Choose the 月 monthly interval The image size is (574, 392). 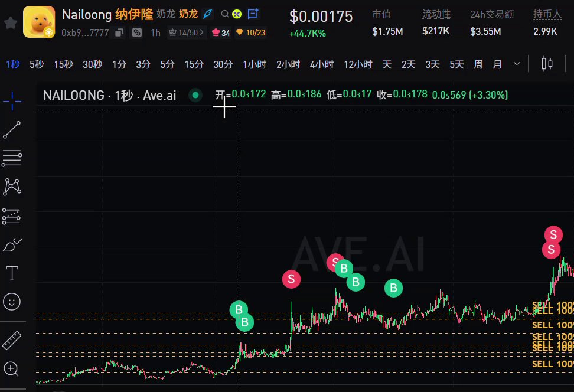(497, 64)
